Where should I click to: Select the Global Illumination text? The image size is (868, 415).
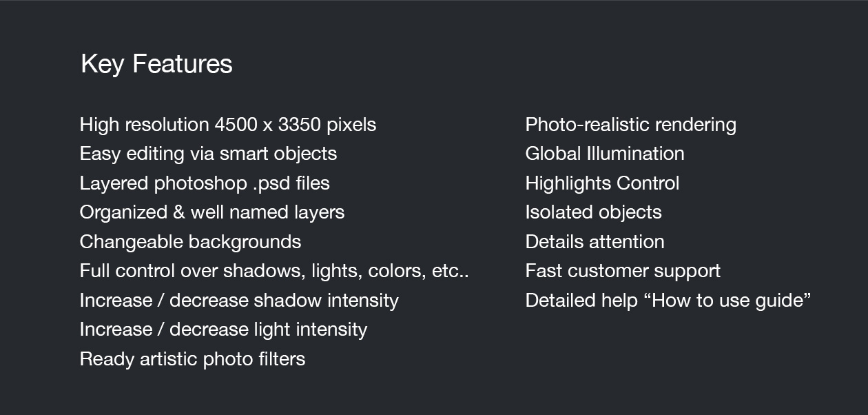(x=604, y=154)
